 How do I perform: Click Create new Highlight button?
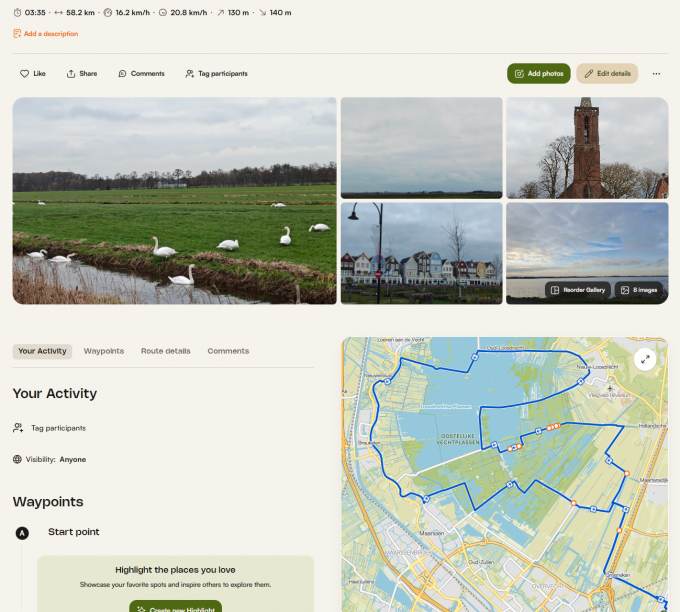tap(175, 608)
